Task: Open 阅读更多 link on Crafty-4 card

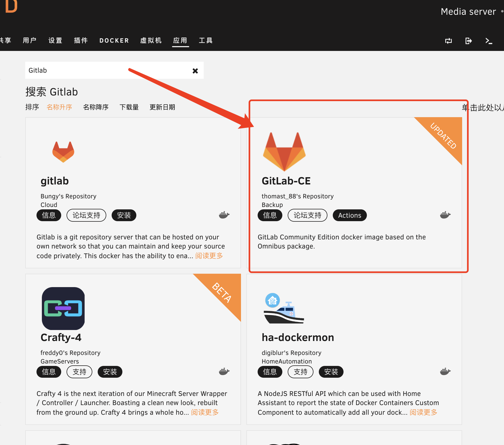Action: (x=205, y=412)
